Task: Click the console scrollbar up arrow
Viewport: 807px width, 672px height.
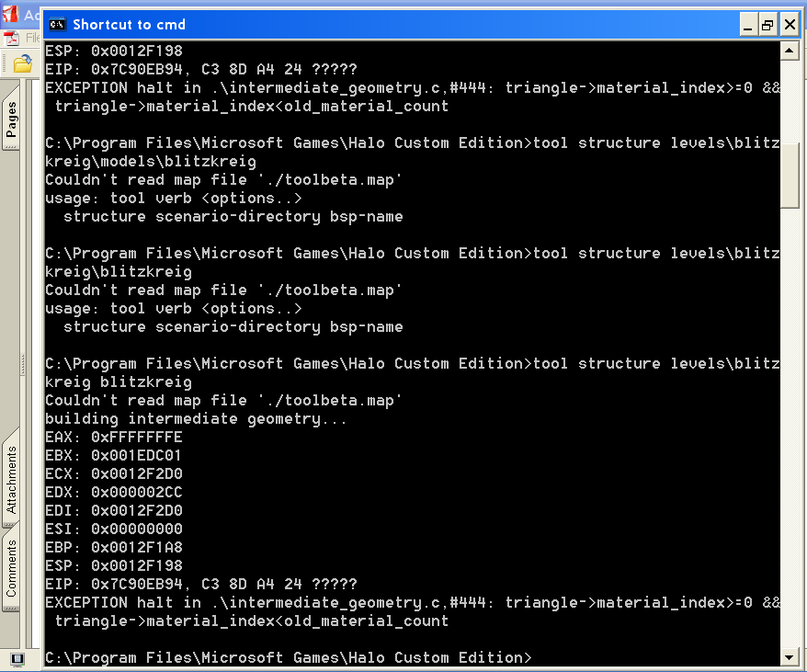Action: coord(789,51)
